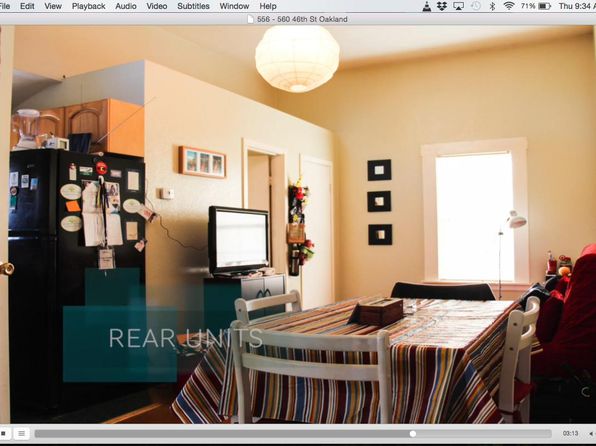The height and width of the screenshot is (446, 596).
Task: Click the 03:13 elapsed time display
Action: [x=570, y=433]
